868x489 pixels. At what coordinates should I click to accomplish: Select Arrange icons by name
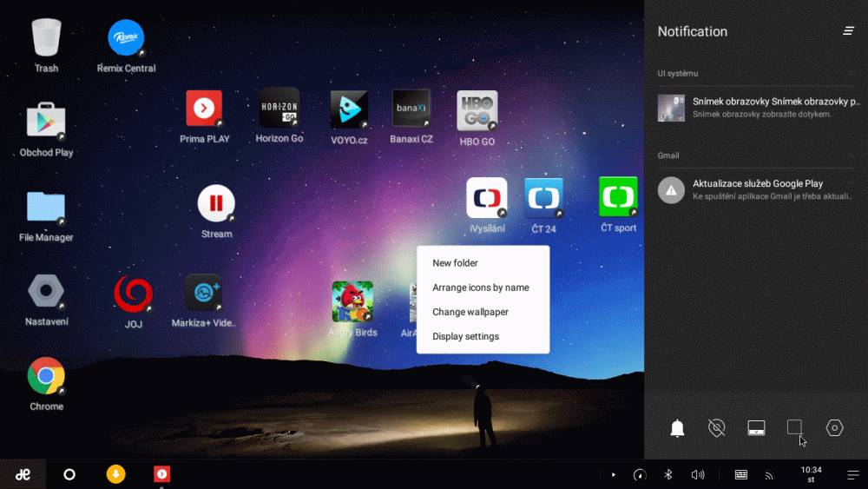[483, 287]
